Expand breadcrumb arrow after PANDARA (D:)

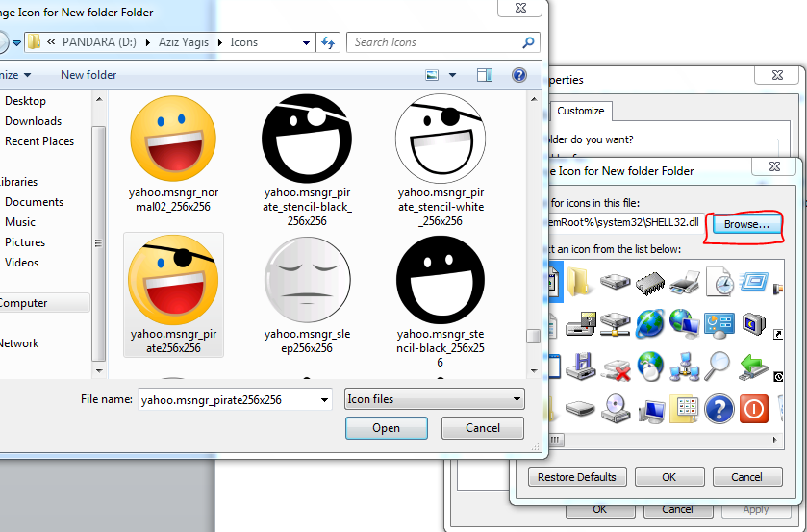pyautogui.click(x=148, y=42)
